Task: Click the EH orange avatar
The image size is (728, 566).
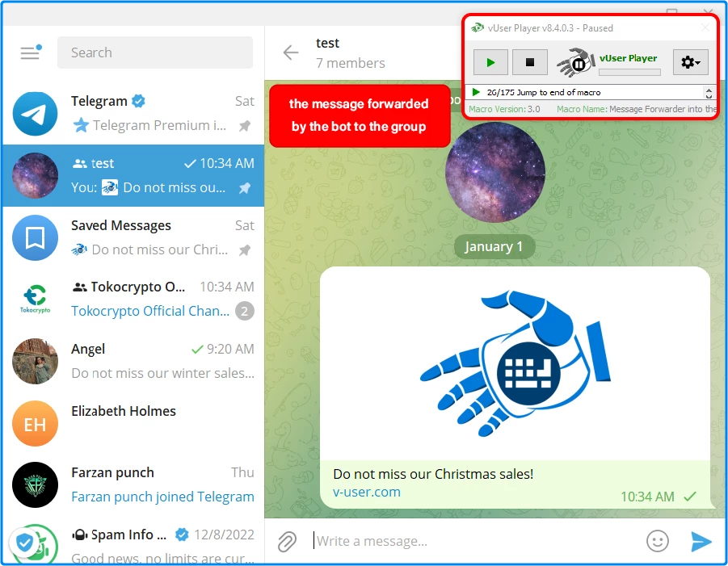Action: (35, 423)
